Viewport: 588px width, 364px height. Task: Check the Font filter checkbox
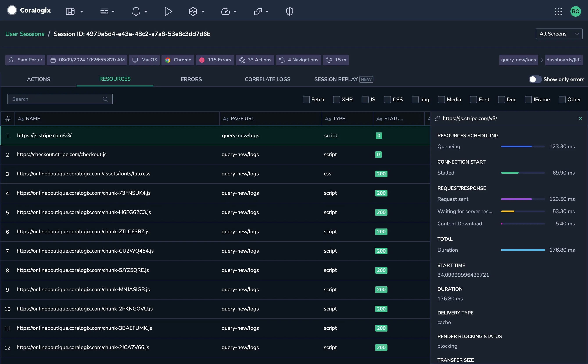[x=473, y=99]
